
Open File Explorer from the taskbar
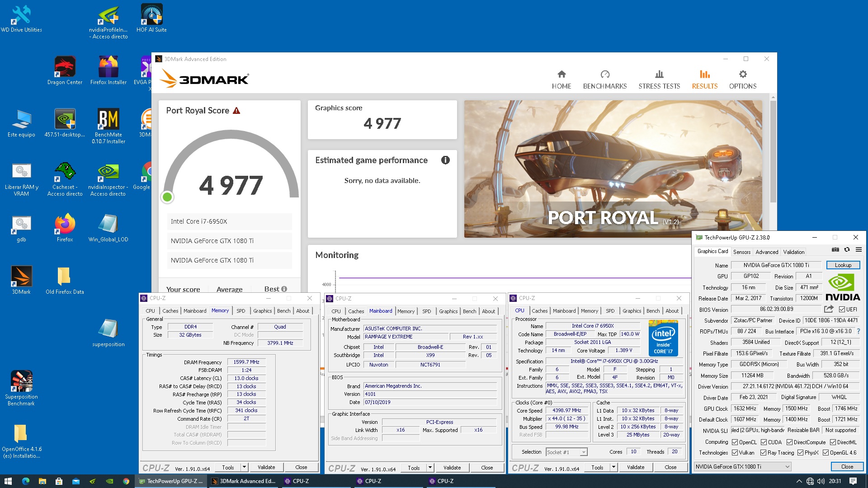[x=42, y=481]
